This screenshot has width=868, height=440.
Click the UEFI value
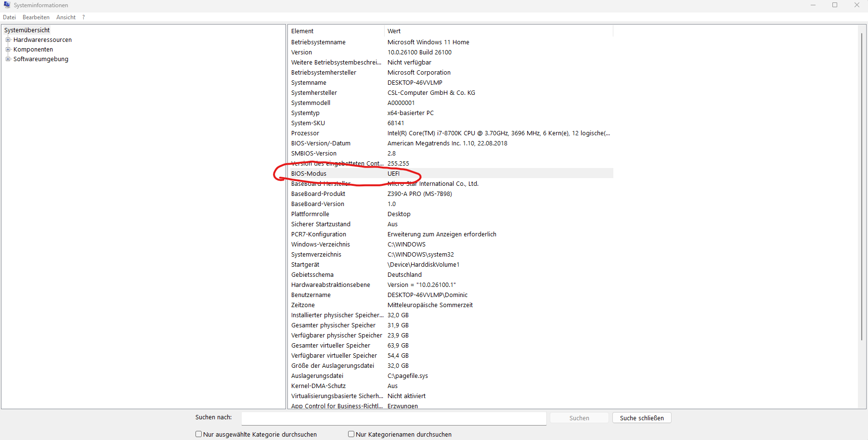coord(393,174)
